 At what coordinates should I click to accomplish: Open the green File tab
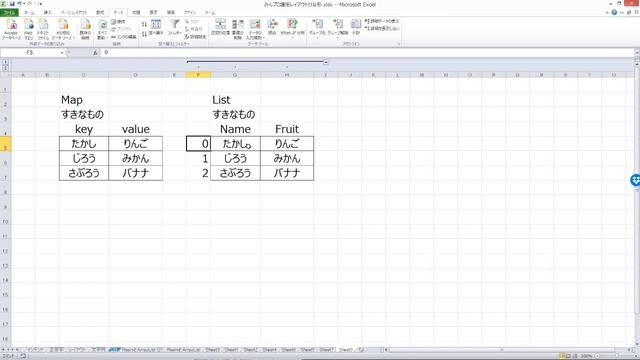(9, 13)
